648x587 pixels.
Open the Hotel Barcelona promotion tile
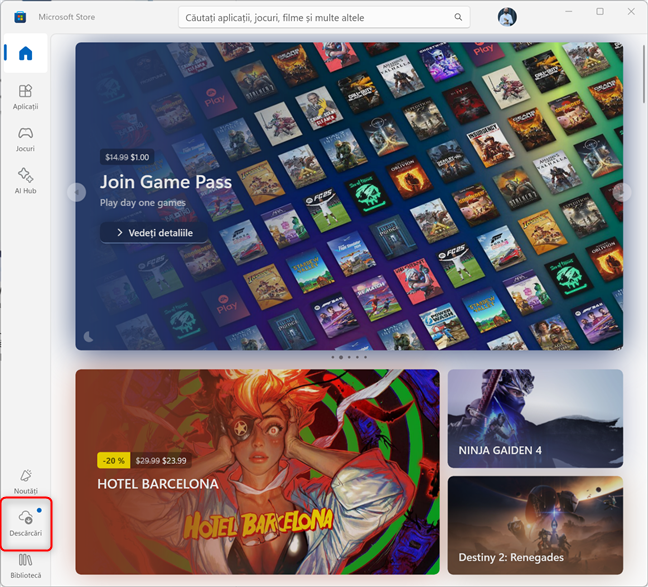(x=257, y=472)
